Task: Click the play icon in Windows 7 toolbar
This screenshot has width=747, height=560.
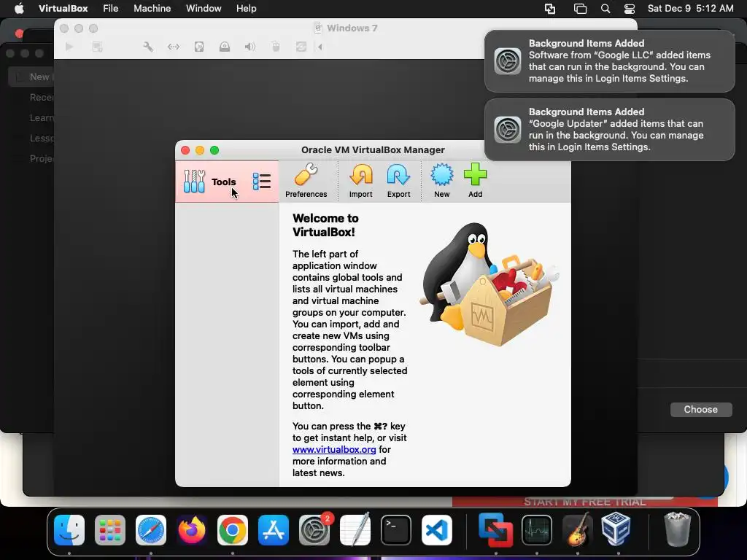Action: pos(69,47)
